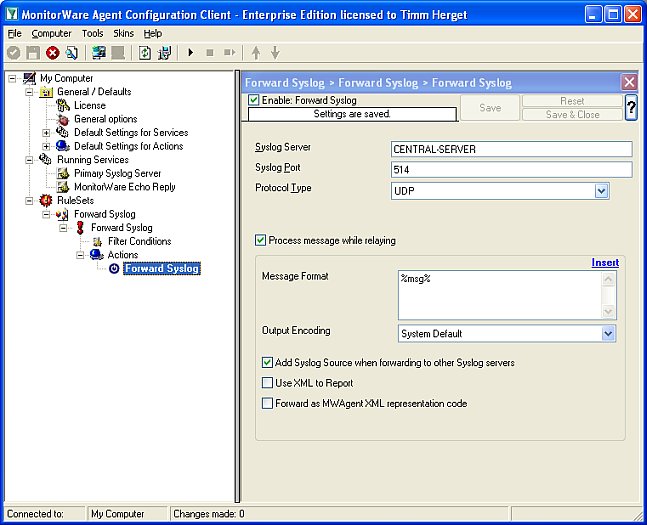The image size is (647, 525).
Task: Click the Forward Syslog ruleset icon
Action: click(63, 214)
